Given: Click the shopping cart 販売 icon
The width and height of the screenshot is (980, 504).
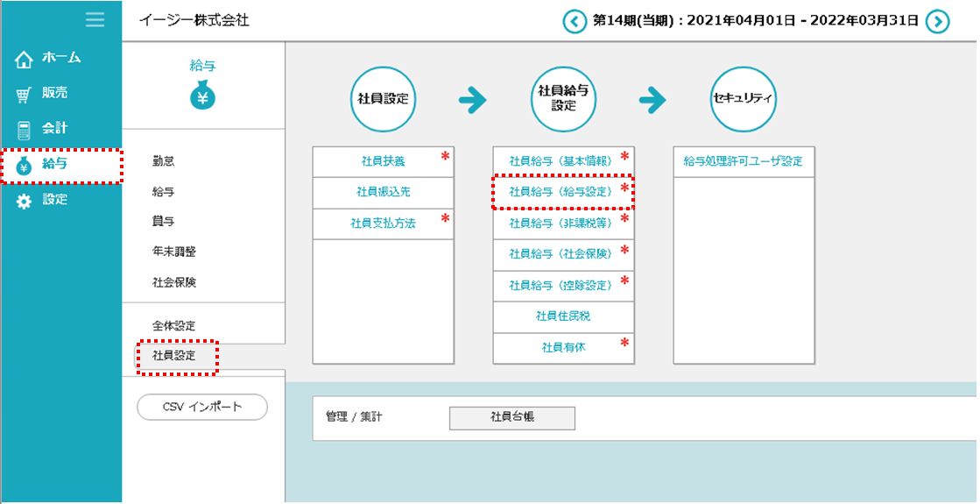Looking at the screenshot, I should click(x=24, y=94).
